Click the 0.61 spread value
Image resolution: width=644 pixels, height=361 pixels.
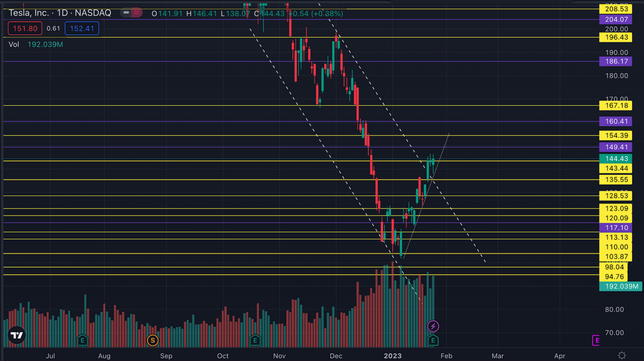[x=53, y=28]
